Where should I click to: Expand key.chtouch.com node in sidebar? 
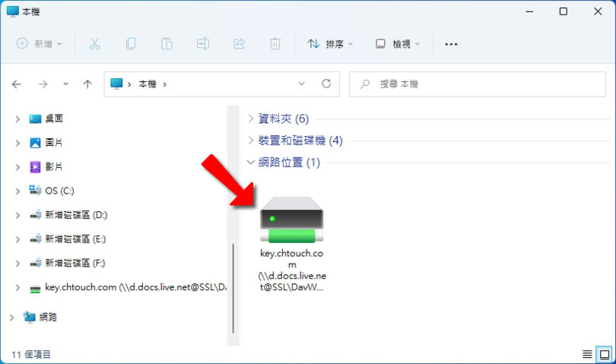coord(17,287)
